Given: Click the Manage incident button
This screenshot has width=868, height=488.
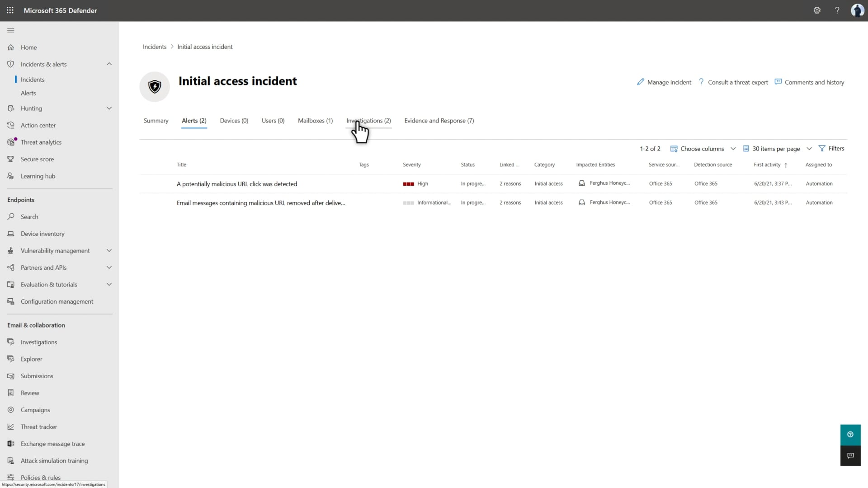Looking at the screenshot, I should pyautogui.click(x=664, y=82).
